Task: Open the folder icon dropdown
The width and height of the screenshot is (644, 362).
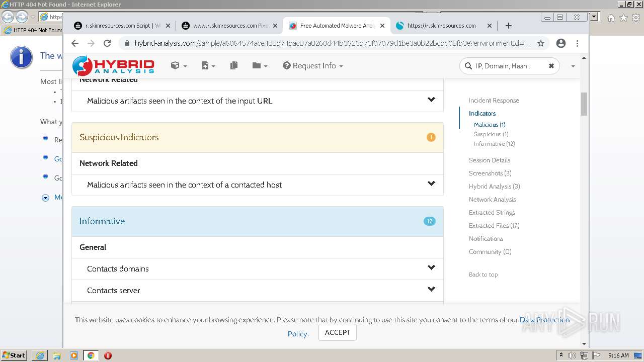Action: pyautogui.click(x=260, y=66)
